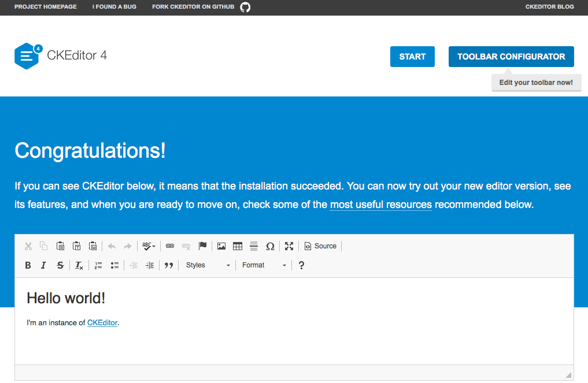Maximize the editor with the expand icon

[x=289, y=246]
